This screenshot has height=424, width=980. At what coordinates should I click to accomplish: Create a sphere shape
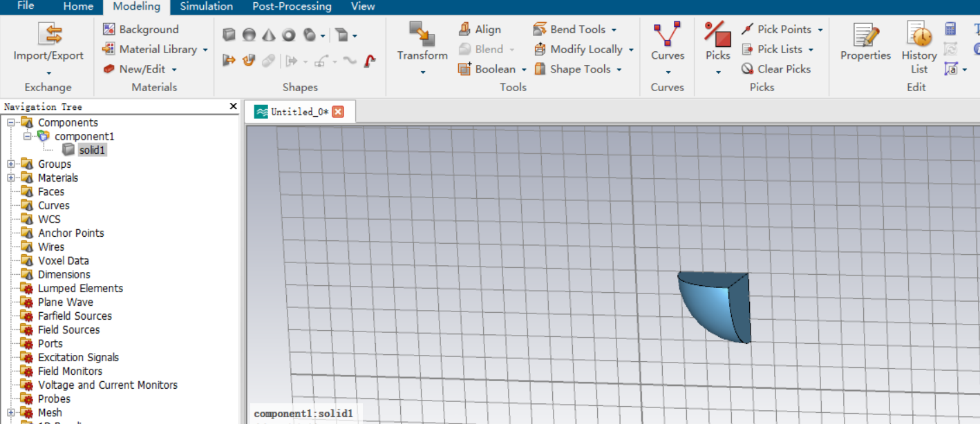(x=249, y=35)
